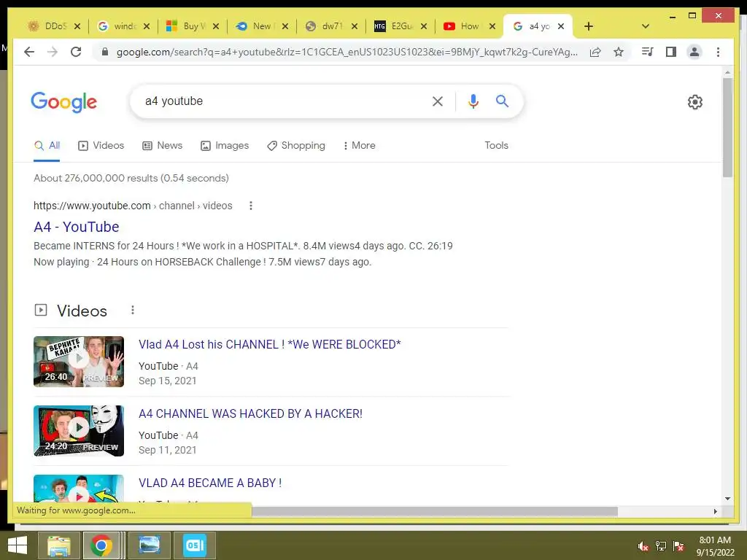Click the youtube.com › channel › videos breadcrumb

point(133,206)
